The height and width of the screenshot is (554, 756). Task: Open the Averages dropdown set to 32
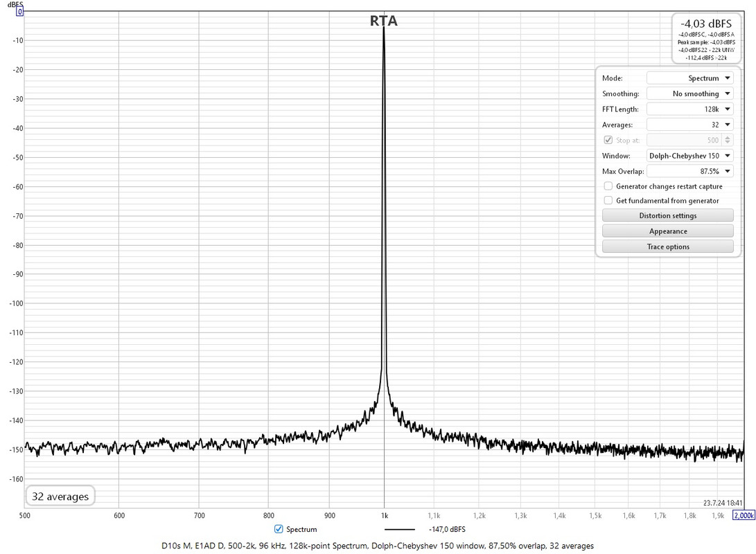click(x=689, y=125)
